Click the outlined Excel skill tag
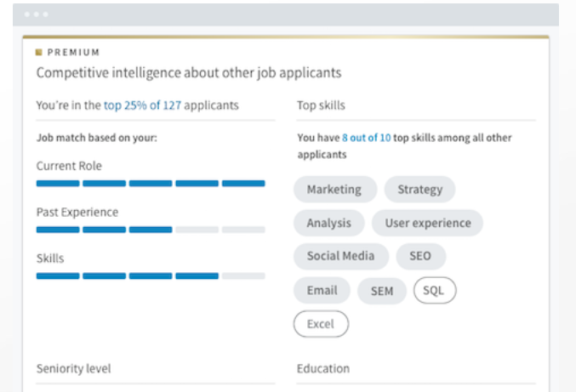Image resolution: width=576 pixels, height=392 pixels. click(321, 324)
